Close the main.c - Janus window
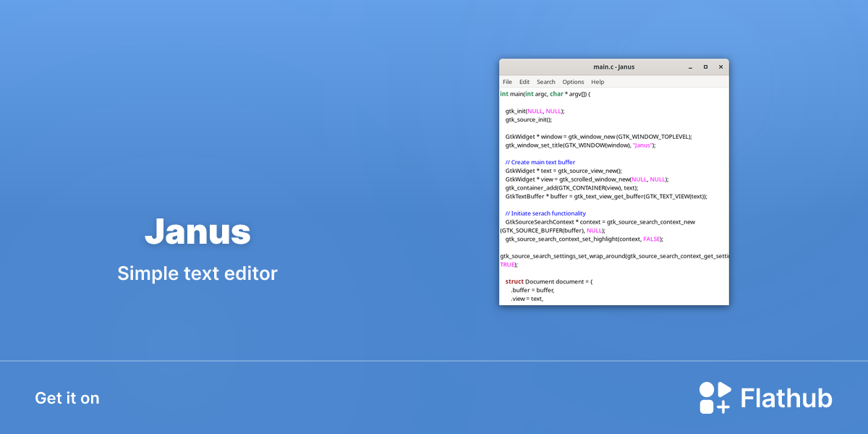 point(720,67)
